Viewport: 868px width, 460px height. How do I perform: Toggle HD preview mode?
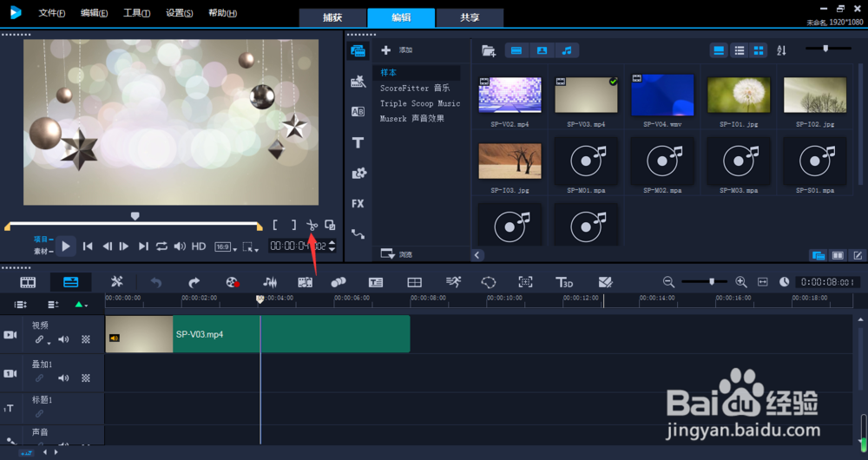(199, 246)
